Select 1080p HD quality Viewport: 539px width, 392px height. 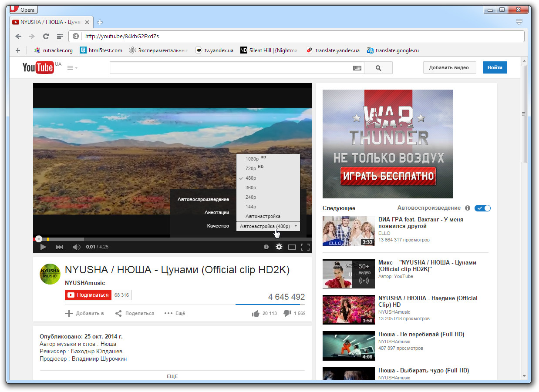pyautogui.click(x=268, y=159)
